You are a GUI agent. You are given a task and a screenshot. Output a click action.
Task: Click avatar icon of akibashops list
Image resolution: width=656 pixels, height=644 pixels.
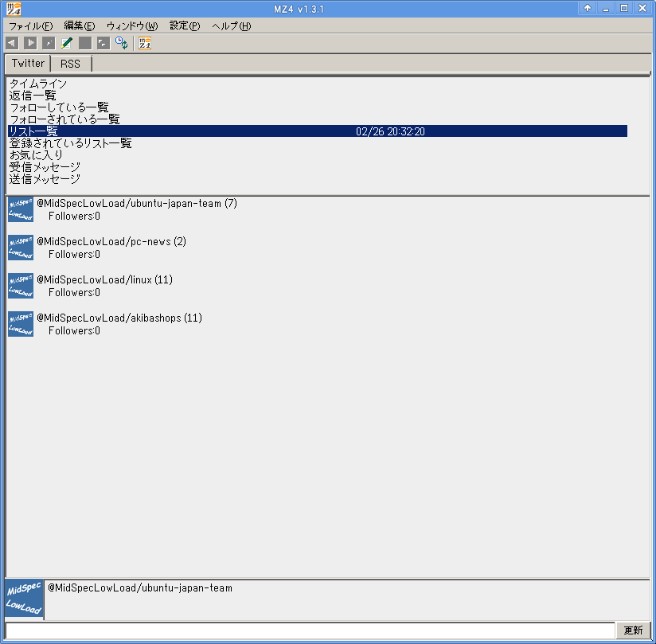tap(21, 324)
